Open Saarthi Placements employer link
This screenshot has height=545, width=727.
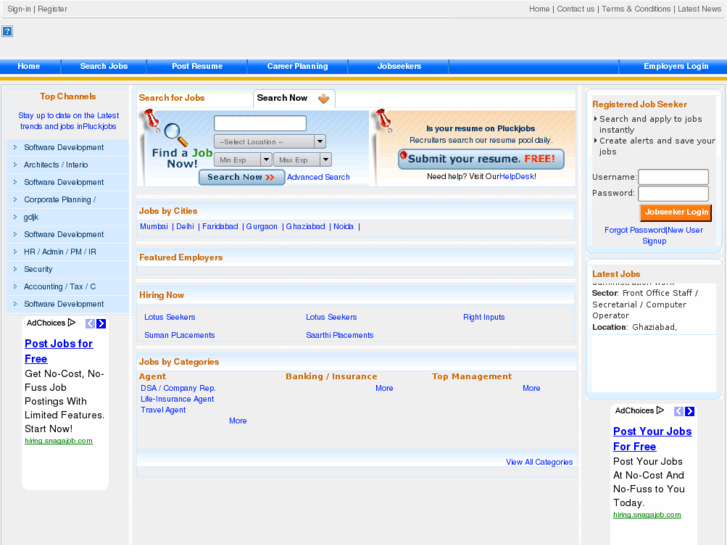tap(339, 335)
